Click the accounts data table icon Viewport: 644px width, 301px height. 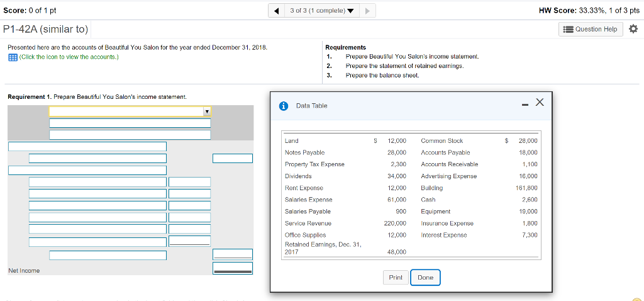tap(13, 57)
